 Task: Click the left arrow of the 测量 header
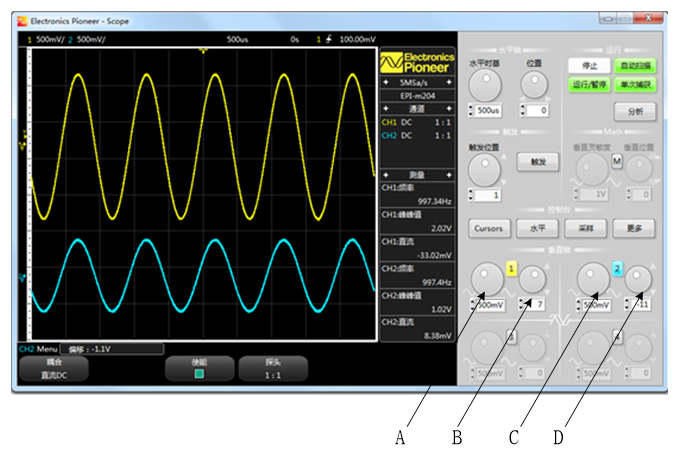[386, 175]
